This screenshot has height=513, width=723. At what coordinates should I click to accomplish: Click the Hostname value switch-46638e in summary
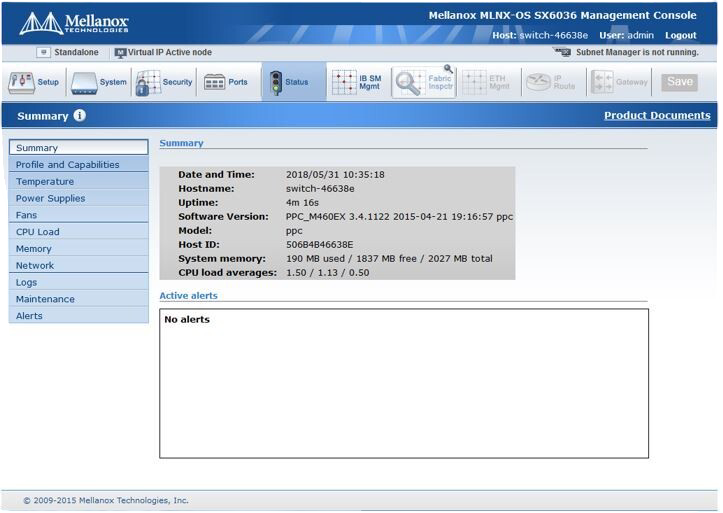tap(320, 189)
